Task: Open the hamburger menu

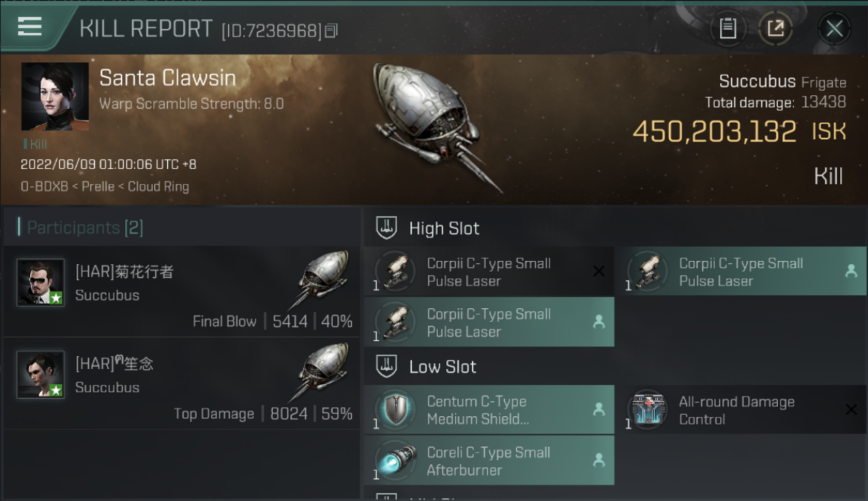Action: [x=29, y=27]
